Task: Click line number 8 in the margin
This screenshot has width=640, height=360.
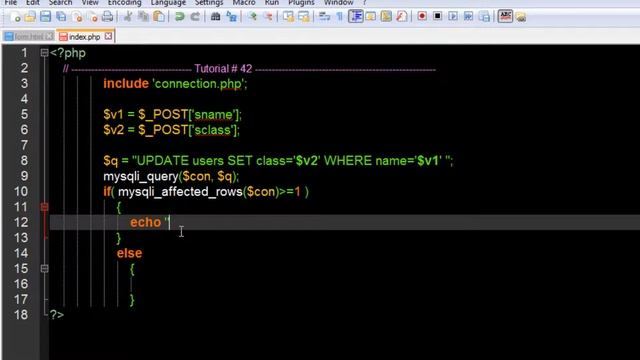Action: 24,160
